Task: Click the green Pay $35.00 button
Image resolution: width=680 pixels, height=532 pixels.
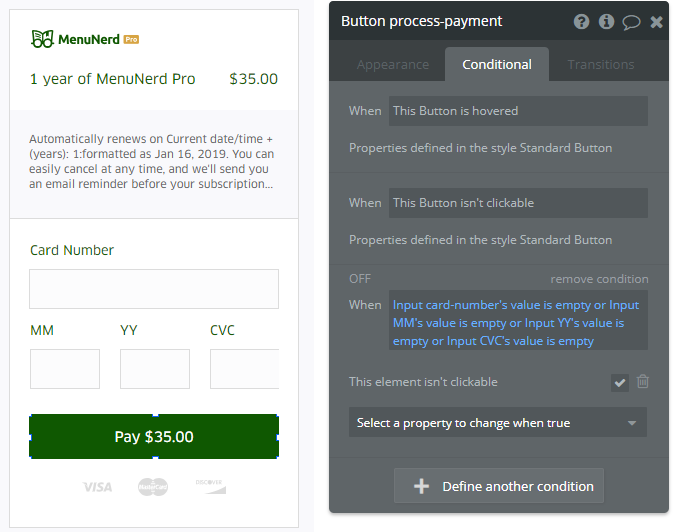Action: [154, 437]
